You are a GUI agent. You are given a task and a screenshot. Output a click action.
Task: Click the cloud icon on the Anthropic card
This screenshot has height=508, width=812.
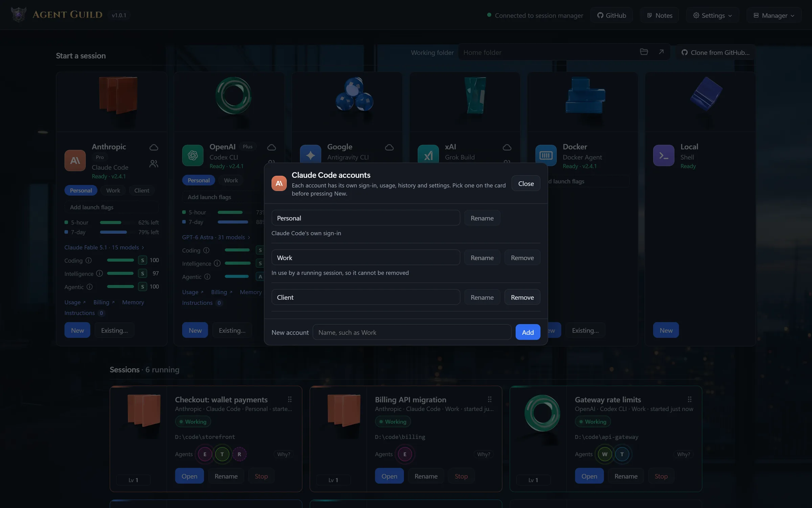(154, 147)
